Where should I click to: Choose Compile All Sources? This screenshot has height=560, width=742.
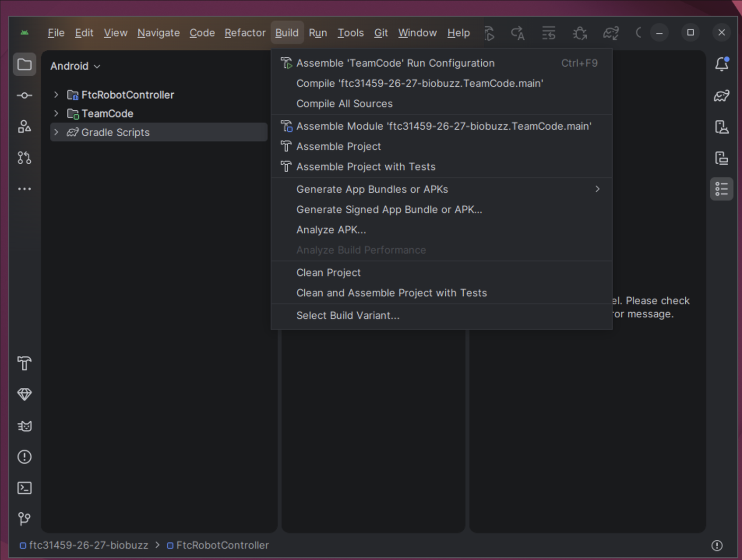pyautogui.click(x=441, y=104)
